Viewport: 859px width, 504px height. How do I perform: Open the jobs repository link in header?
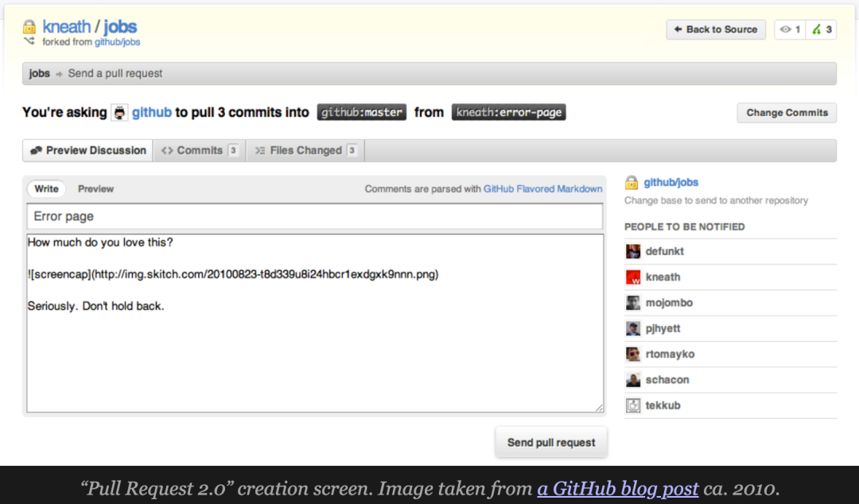point(121,27)
